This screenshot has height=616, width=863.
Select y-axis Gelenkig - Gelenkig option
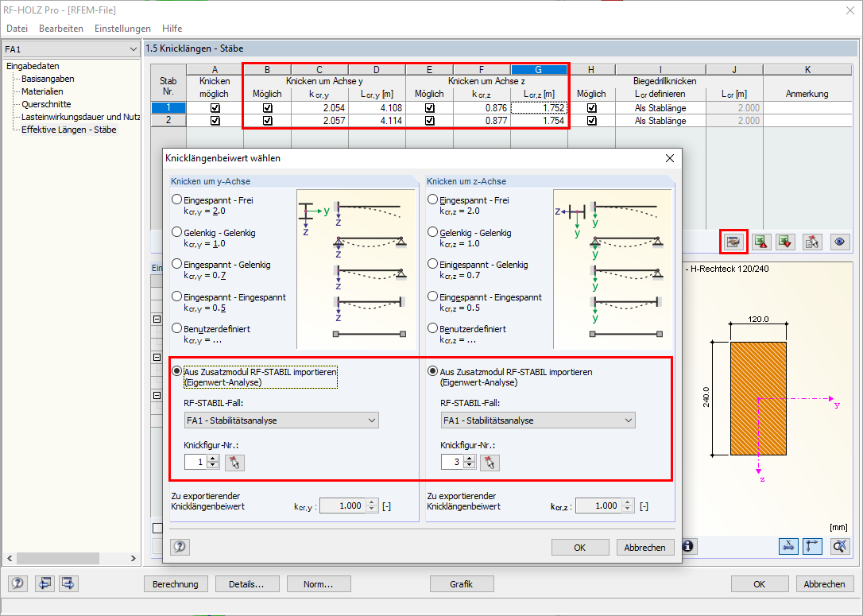tap(176, 232)
